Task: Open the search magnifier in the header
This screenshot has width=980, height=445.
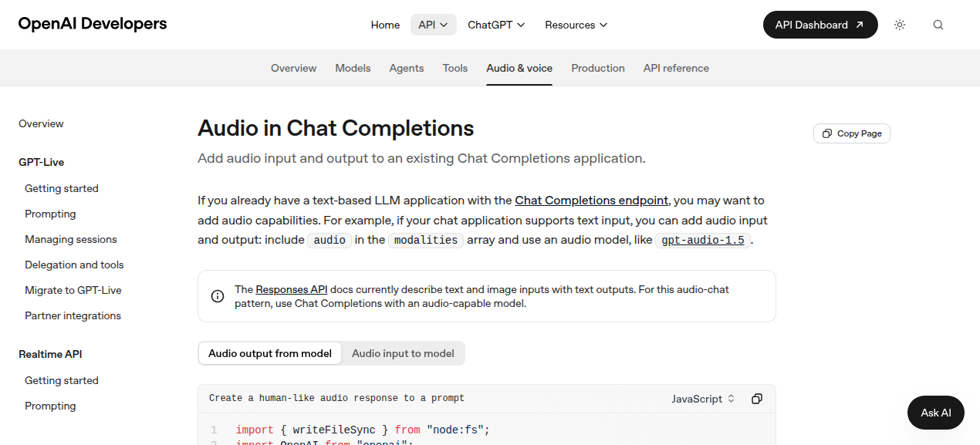Action: pyautogui.click(x=938, y=25)
